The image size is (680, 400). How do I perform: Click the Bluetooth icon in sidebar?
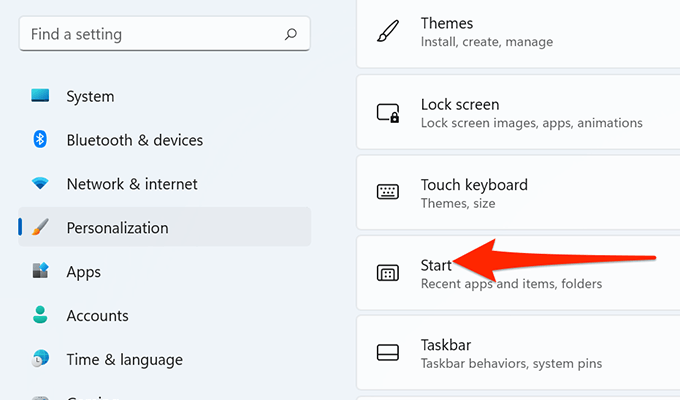pyautogui.click(x=40, y=140)
